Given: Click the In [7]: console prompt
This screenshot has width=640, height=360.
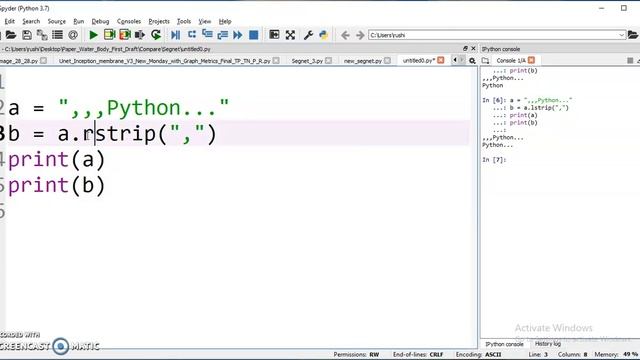Looking at the screenshot, I should pyautogui.click(x=494, y=160).
